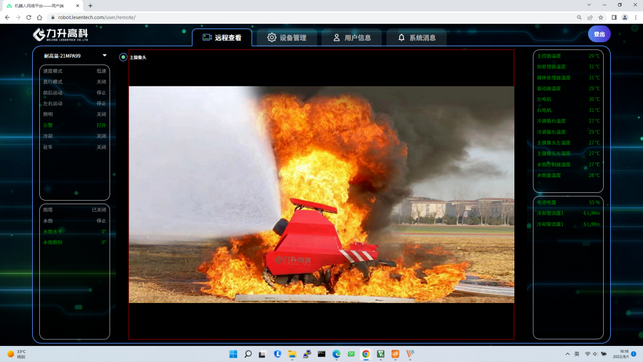Open the Chrome profile avatar icon
The height and width of the screenshot is (362, 643).
(x=625, y=17)
